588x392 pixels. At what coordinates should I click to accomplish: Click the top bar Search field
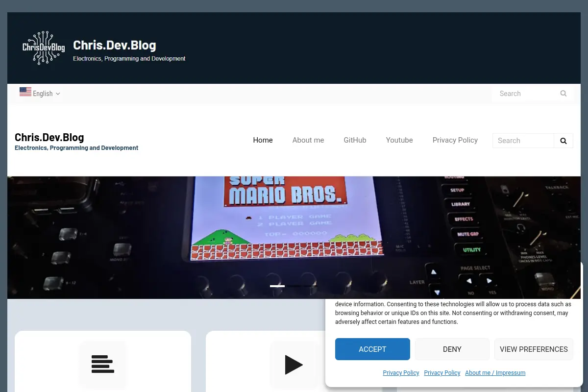click(x=526, y=94)
